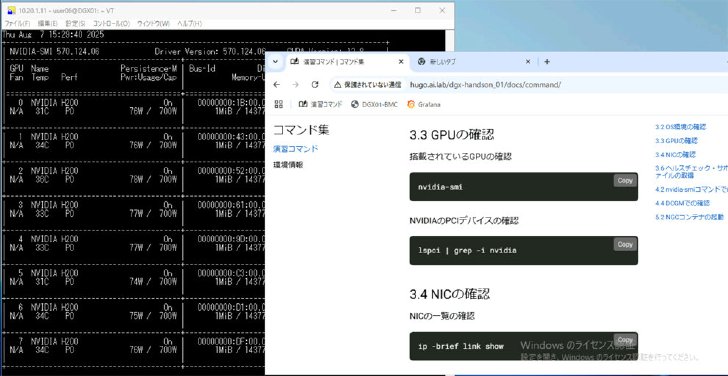Click the Persistence-M column header in terminal

[149, 69]
